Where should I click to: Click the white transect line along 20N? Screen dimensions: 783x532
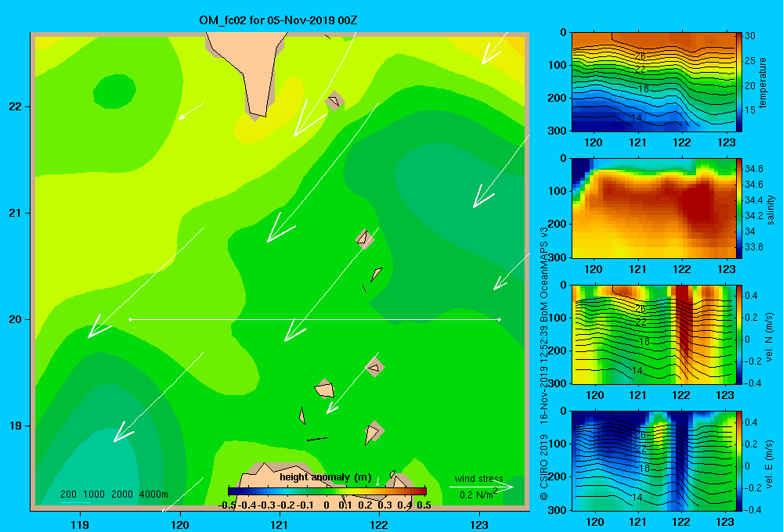point(315,319)
